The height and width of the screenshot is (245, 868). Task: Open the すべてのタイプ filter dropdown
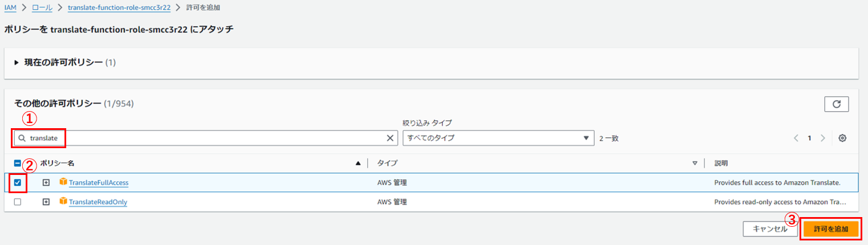(497, 138)
